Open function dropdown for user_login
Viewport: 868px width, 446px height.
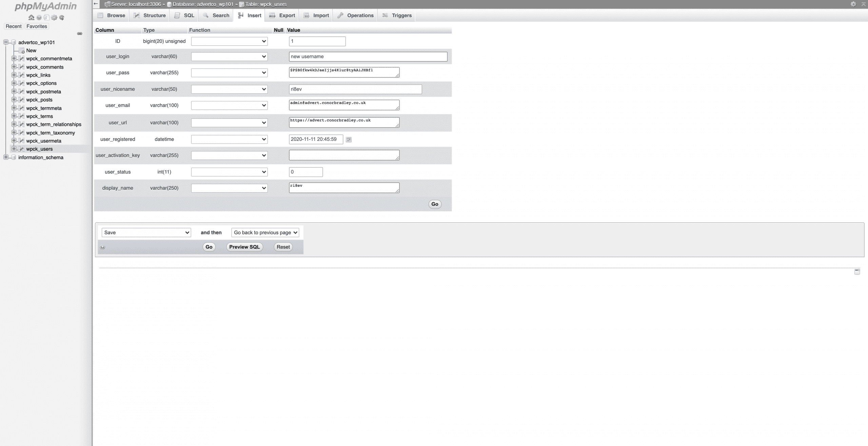tap(229, 57)
